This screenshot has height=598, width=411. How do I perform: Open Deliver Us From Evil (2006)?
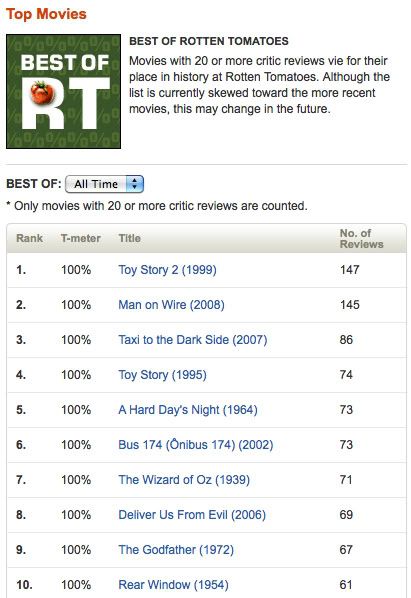(x=192, y=515)
